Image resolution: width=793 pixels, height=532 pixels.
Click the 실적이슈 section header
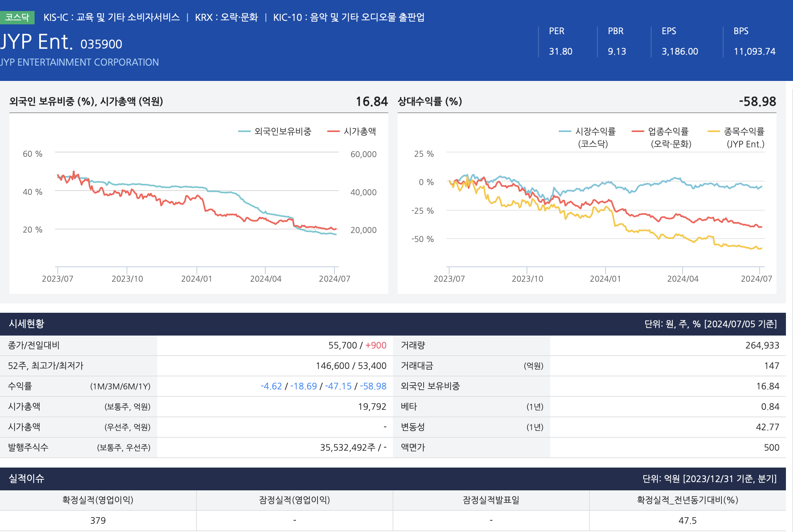[27, 479]
